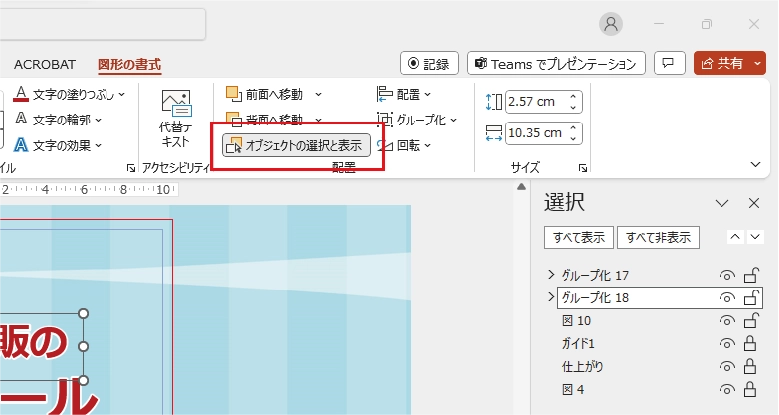Image resolution: width=779 pixels, height=415 pixels.
Task: Click the horizontal ruler above slide
Action: pos(88,189)
